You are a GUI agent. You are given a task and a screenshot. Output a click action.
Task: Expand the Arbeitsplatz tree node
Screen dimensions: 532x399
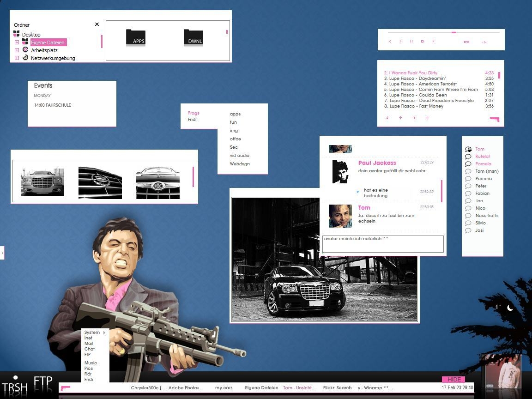(x=17, y=50)
